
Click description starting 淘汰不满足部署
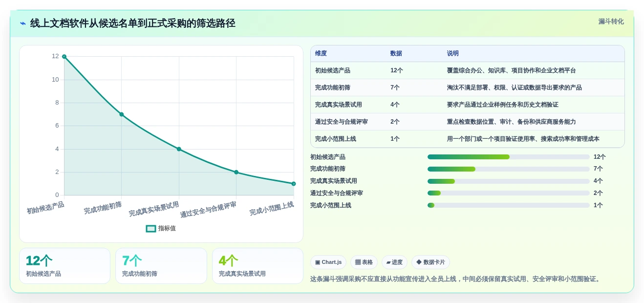515,88
